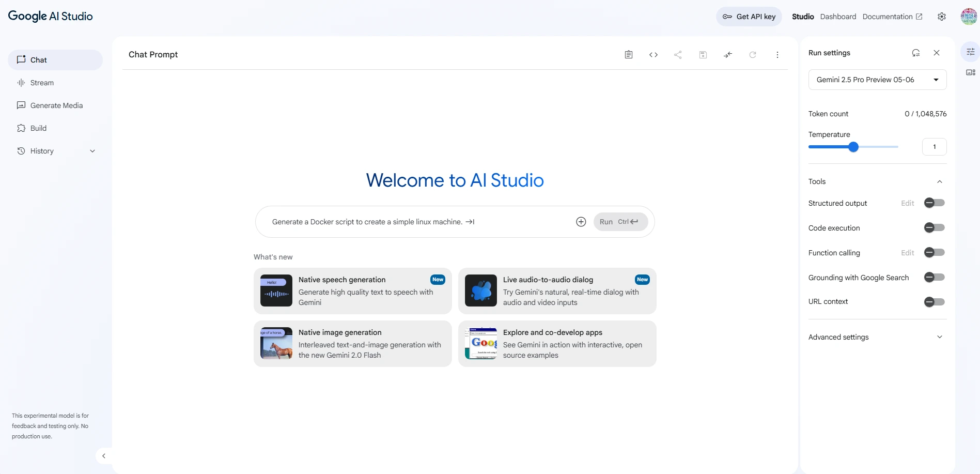Select Chat in the sidebar

[55, 60]
